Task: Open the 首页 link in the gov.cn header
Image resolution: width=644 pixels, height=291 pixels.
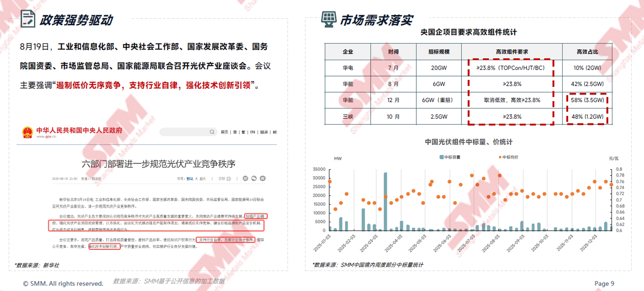Action: pyautogui.click(x=224, y=132)
